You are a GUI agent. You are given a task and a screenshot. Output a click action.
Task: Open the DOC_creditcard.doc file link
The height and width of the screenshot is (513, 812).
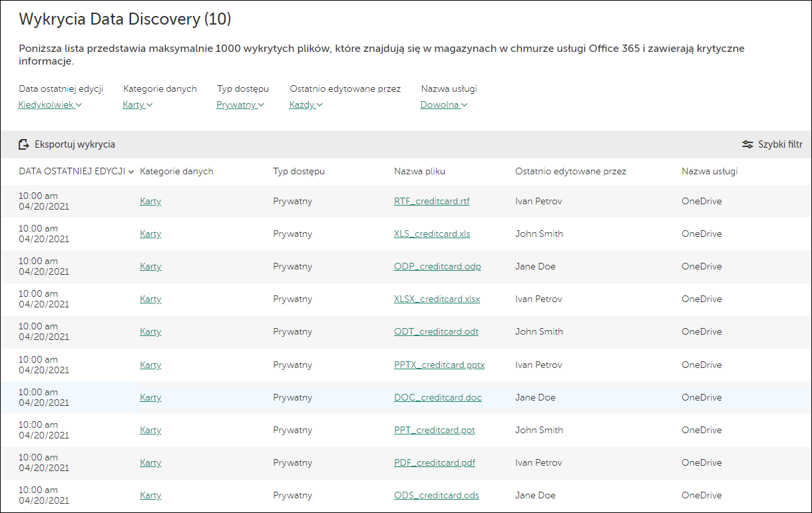(x=437, y=397)
